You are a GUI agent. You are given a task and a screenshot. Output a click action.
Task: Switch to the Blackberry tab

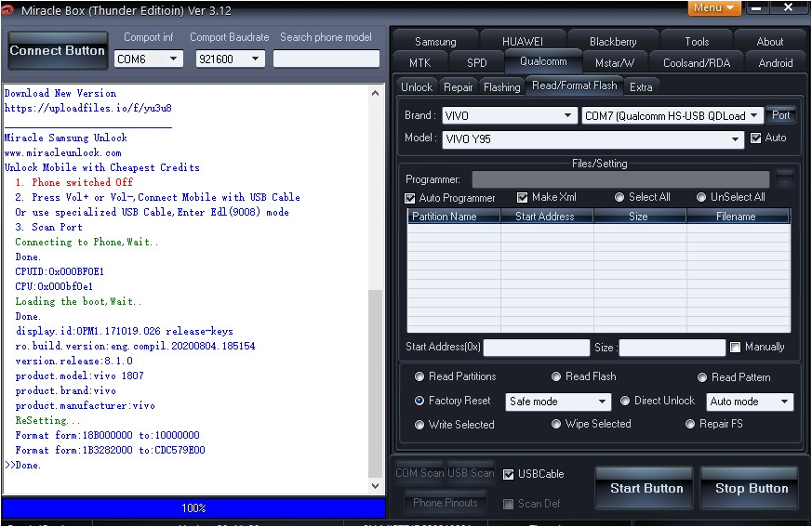pos(613,42)
